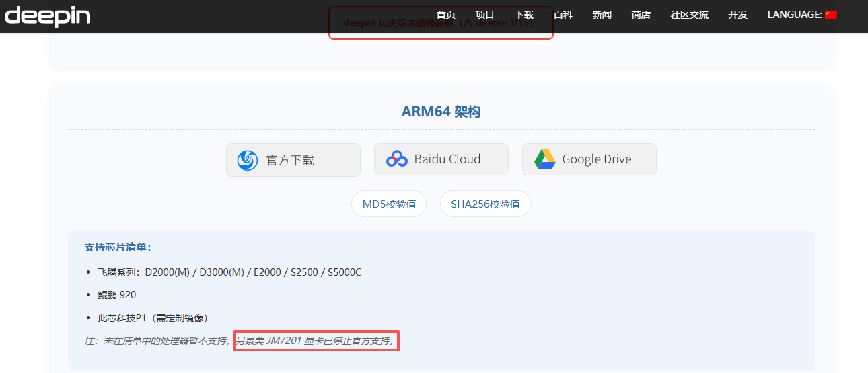Download via Google Drive button
The height and width of the screenshot is (373, 868).
point(589,160)
